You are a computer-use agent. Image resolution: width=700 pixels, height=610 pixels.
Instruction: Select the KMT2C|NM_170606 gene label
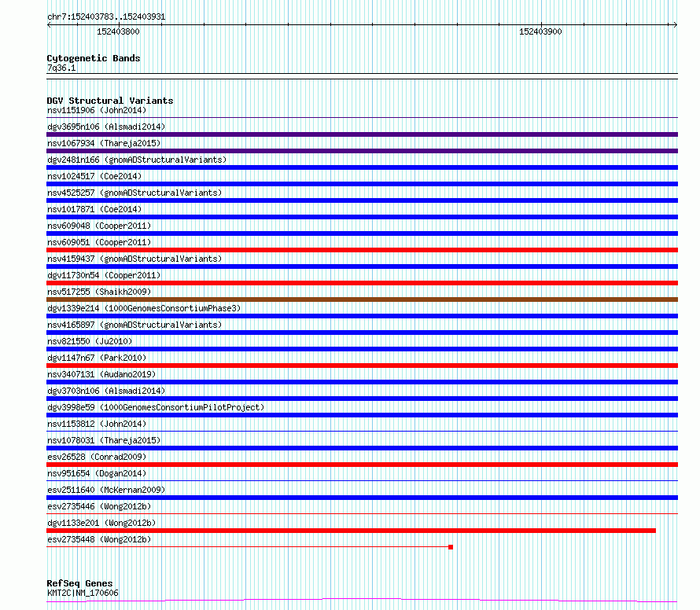(x=83, y=593)
